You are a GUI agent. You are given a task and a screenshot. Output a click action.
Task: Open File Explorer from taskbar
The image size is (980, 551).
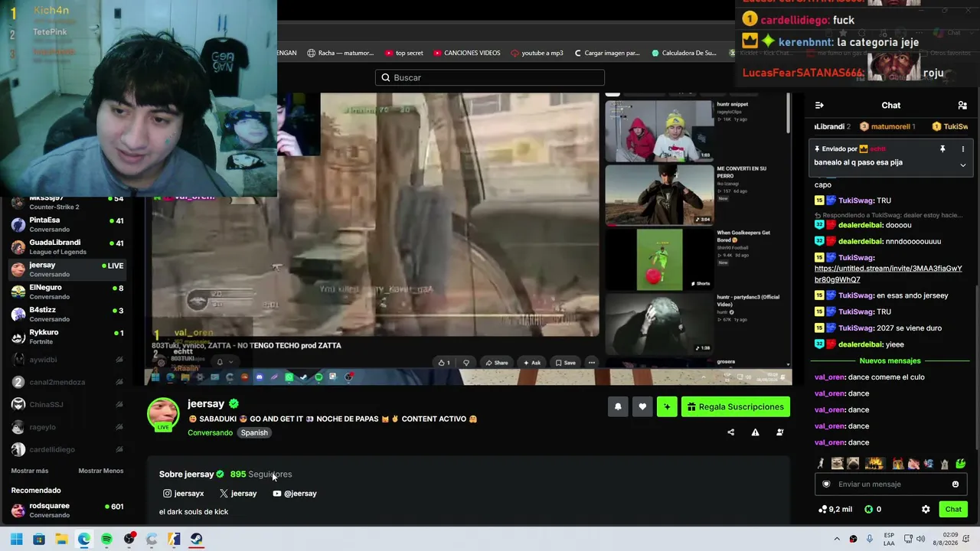point(61,539)
